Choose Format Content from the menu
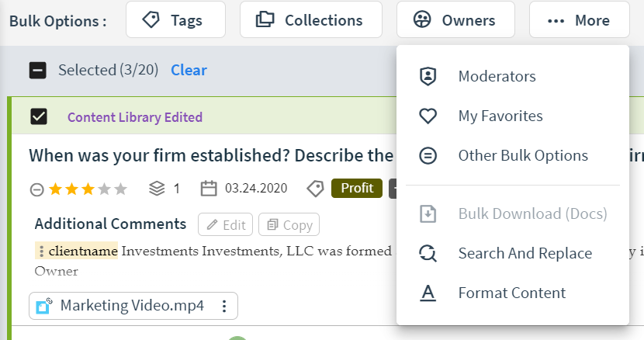Image resolution: width=644 pixels, height=340 pixels. [513, 293]
